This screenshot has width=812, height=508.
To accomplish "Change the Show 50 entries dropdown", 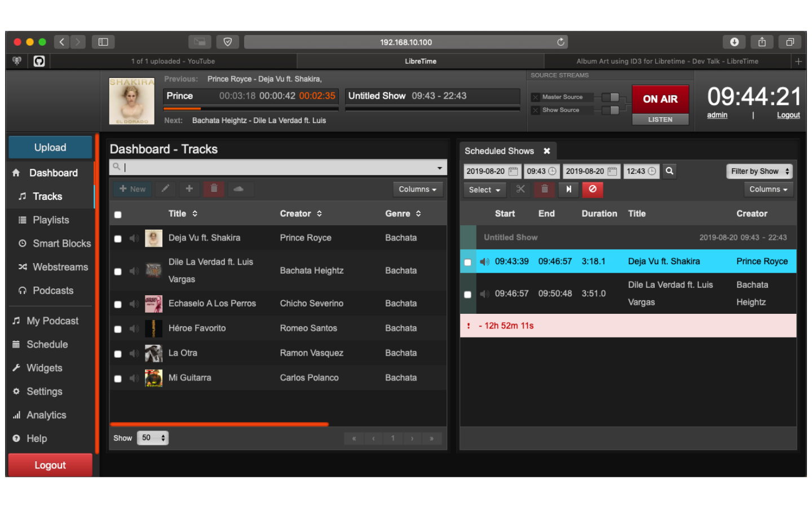I will [x=153, y=438].
